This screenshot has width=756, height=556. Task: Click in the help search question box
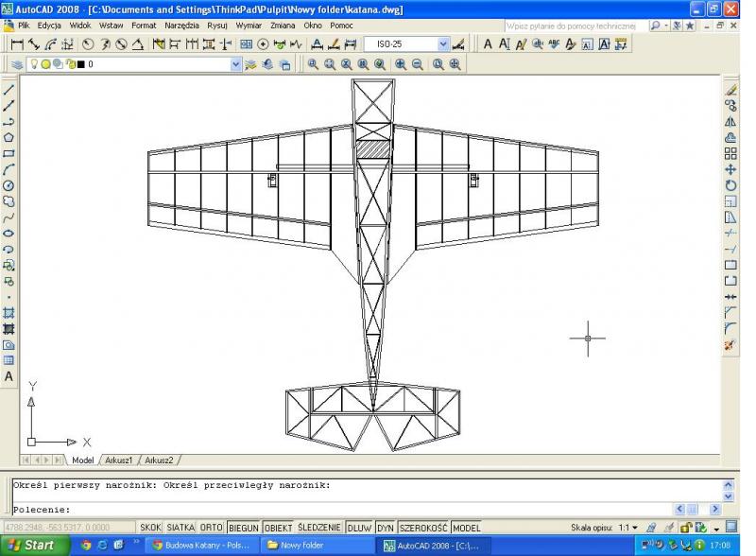pos(575,26)
